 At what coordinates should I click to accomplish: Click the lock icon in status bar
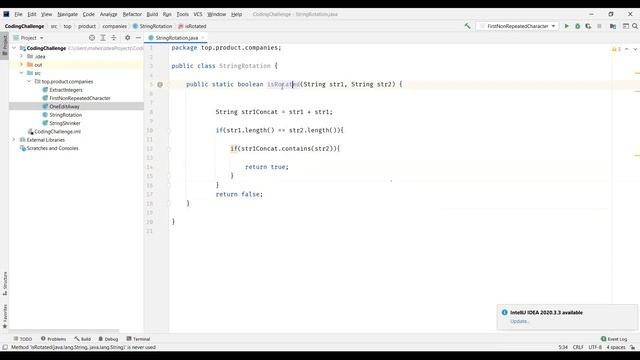click(633, 347)
